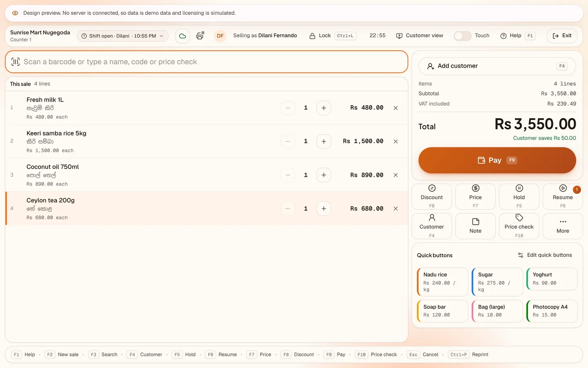Image resolution: width=588 pixels, height=368 pixels.
Task: Expand the Shift open Dilani dropdown
Action: pos(122,36)
